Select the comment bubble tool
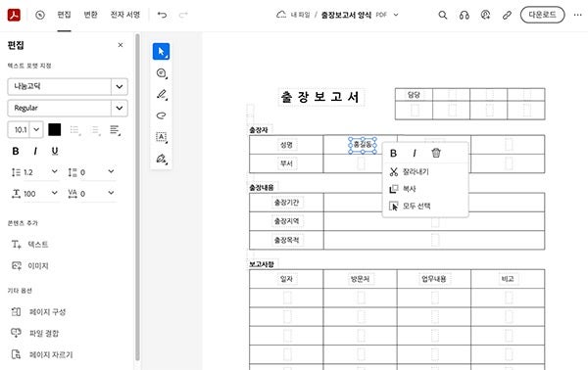 [162, 73]
